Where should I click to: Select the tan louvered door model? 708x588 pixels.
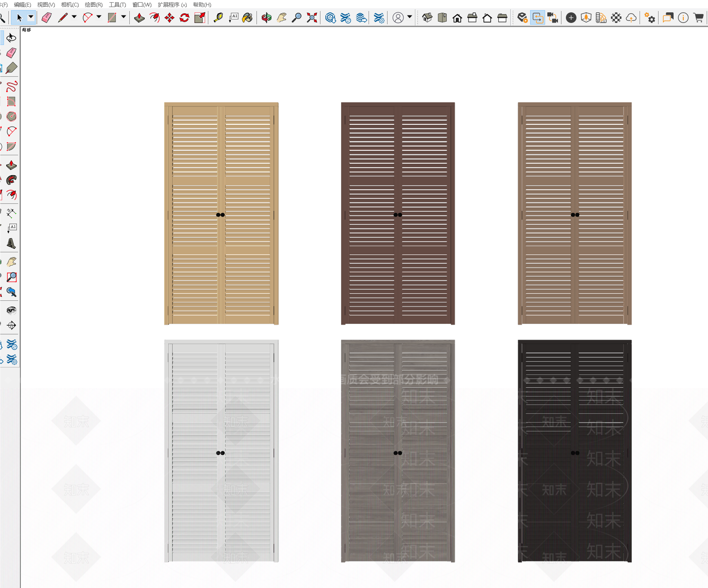(221, 214)
